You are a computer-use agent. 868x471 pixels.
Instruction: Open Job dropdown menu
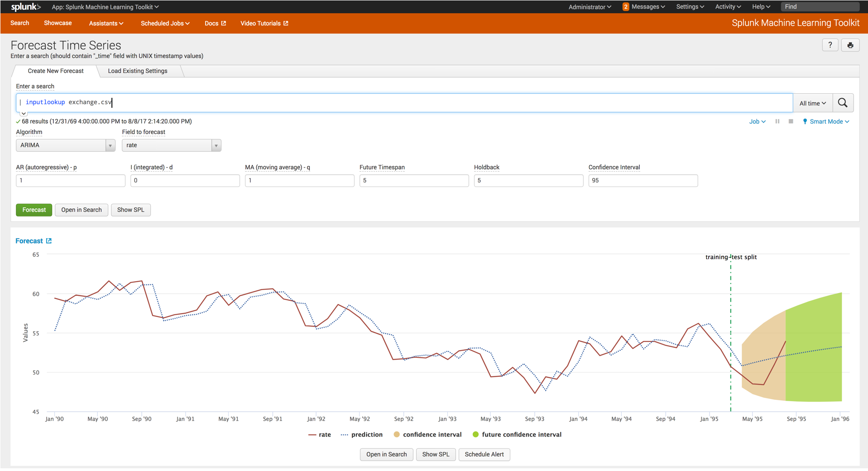(757, 121)
